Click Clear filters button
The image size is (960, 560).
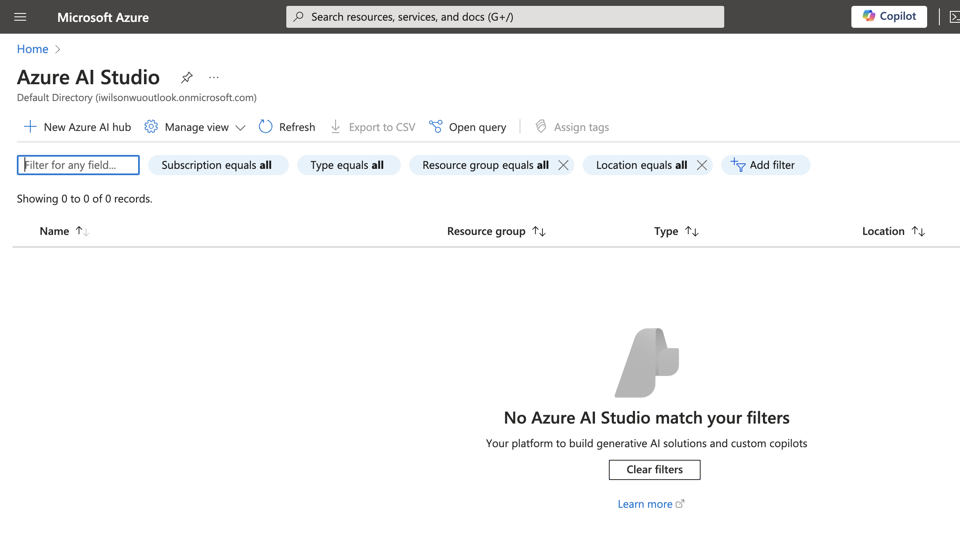(x=655, y=469)
